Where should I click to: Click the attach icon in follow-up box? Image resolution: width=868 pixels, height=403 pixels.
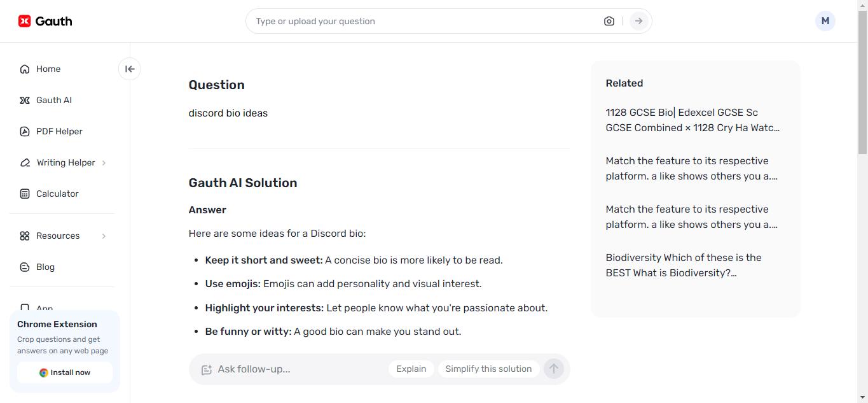tap(207, 369)
